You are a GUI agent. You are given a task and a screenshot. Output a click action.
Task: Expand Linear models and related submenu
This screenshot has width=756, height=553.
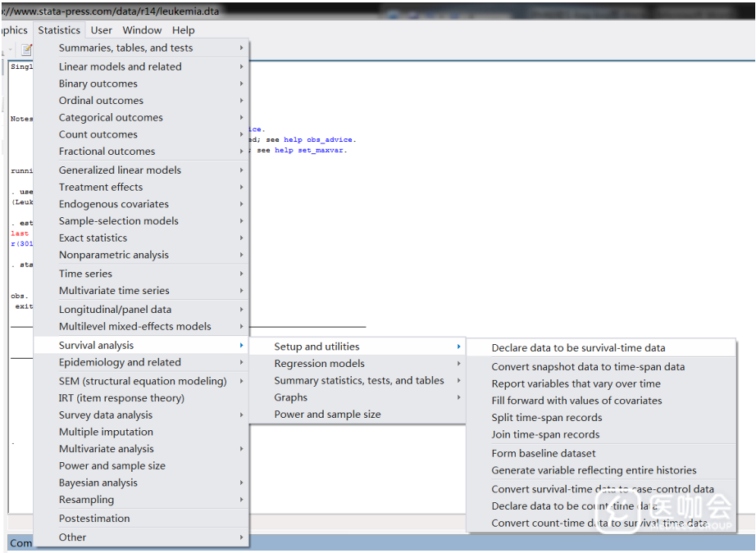(120, 66)
